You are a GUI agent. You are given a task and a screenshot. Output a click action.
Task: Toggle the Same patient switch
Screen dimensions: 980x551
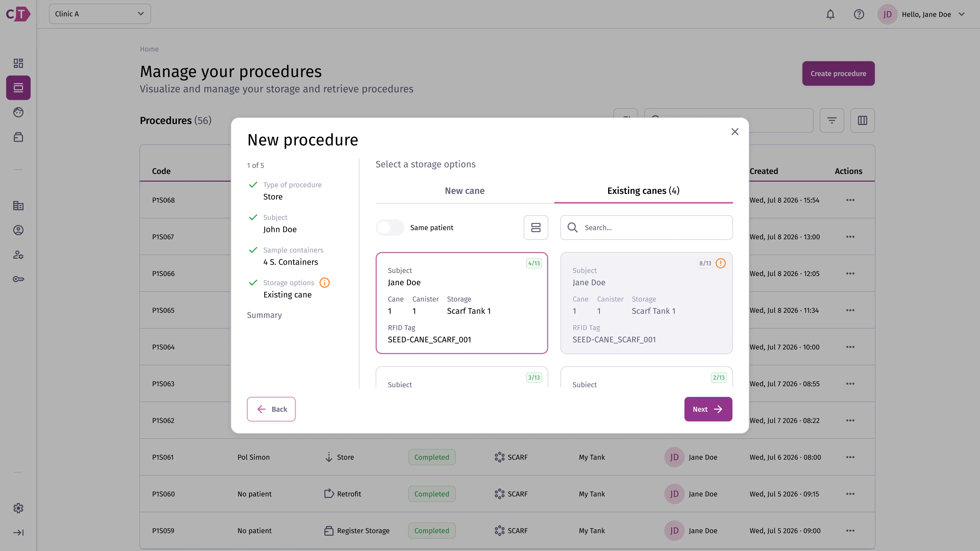389,227
